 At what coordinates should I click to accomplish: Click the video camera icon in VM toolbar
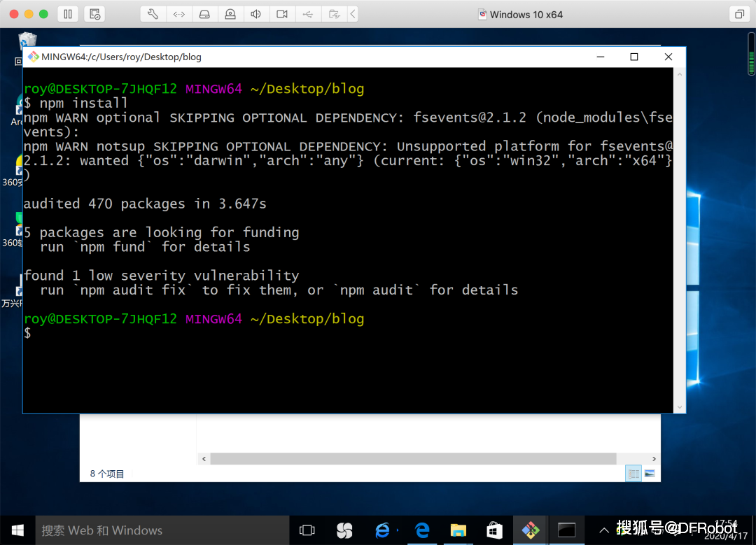click(282, 14)
